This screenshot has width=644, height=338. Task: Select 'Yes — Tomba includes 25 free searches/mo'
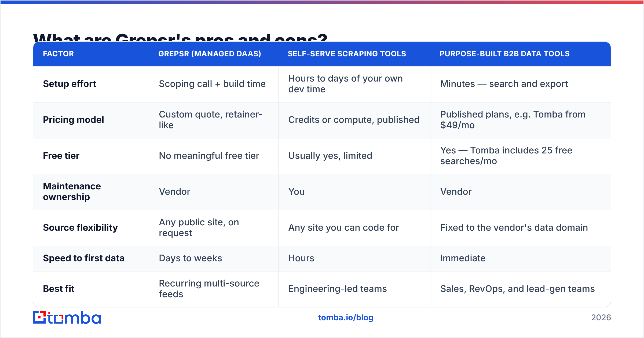(x=506, y=156)
